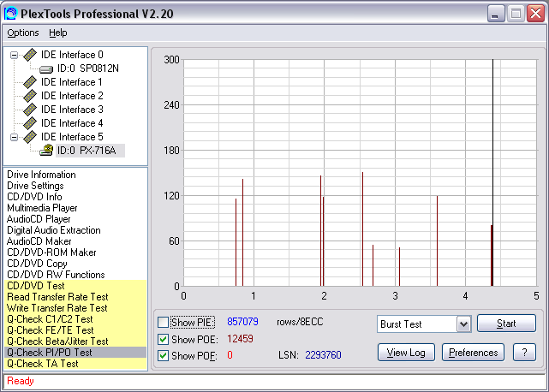Click the PlexTools app icon in title bar
The image size is (549, 392).
(x=10, y=14)
